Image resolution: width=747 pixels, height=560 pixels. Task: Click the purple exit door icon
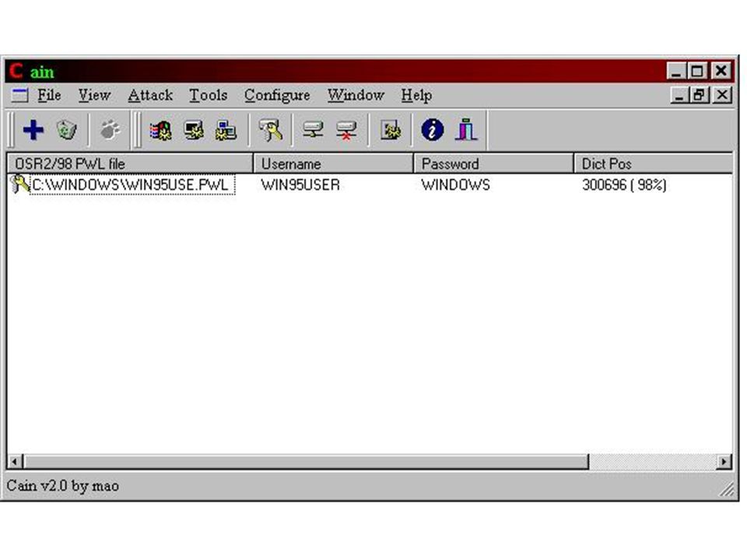pos(465,130)
